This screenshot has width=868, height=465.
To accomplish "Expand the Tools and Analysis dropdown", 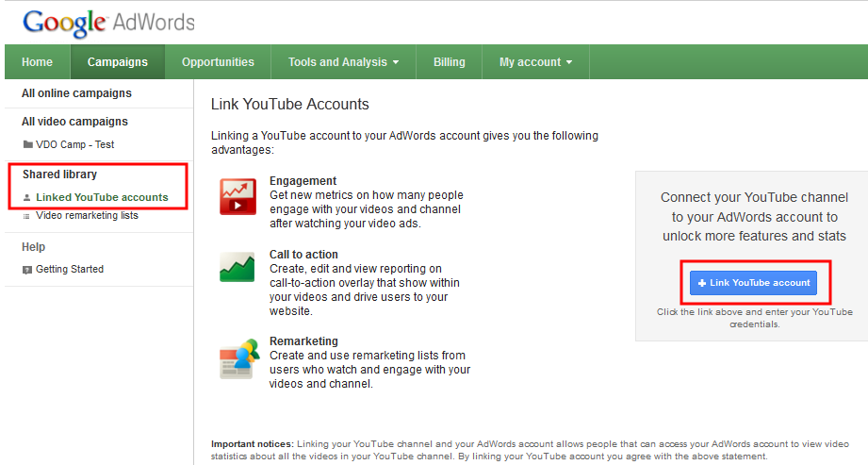I will (343, 62).
